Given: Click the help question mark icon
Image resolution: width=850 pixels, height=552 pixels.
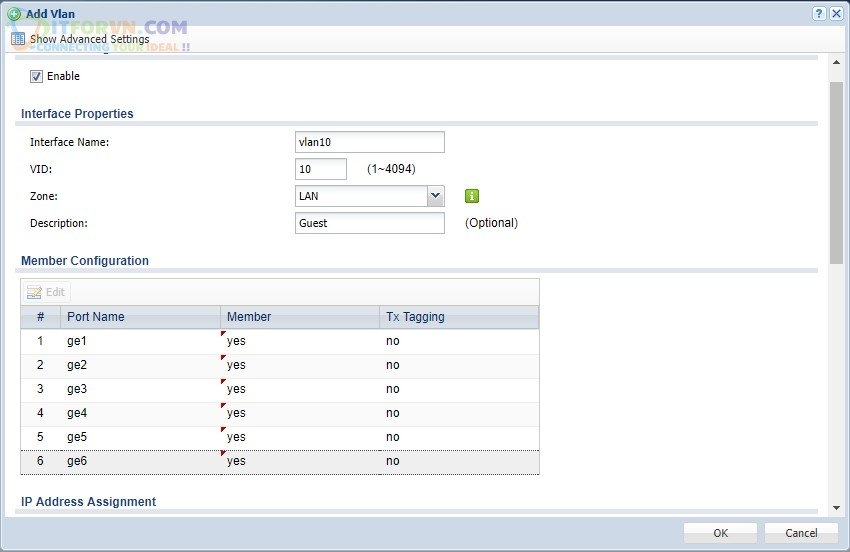Looking at the screenshot, I should click(x=819, y=13).
